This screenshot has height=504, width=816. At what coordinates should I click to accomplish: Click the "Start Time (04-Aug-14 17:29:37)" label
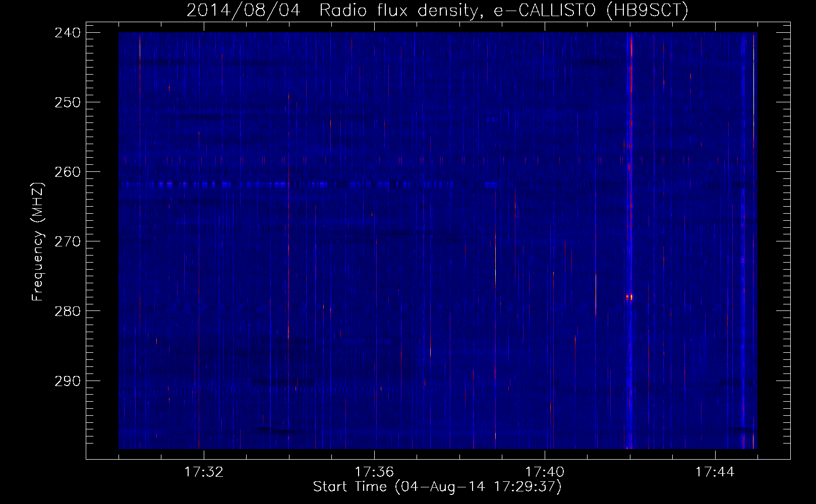coord(437,487)
